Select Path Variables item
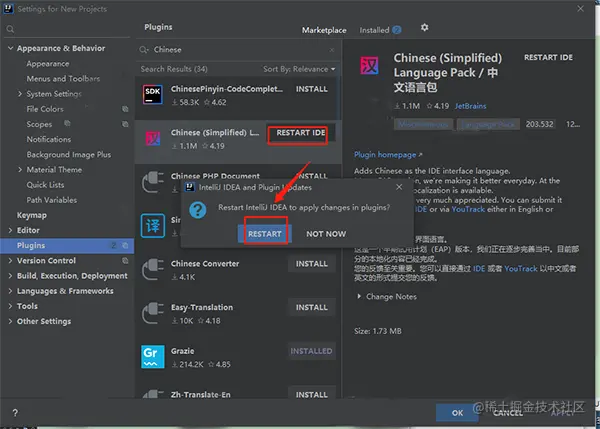 point(52,200)
